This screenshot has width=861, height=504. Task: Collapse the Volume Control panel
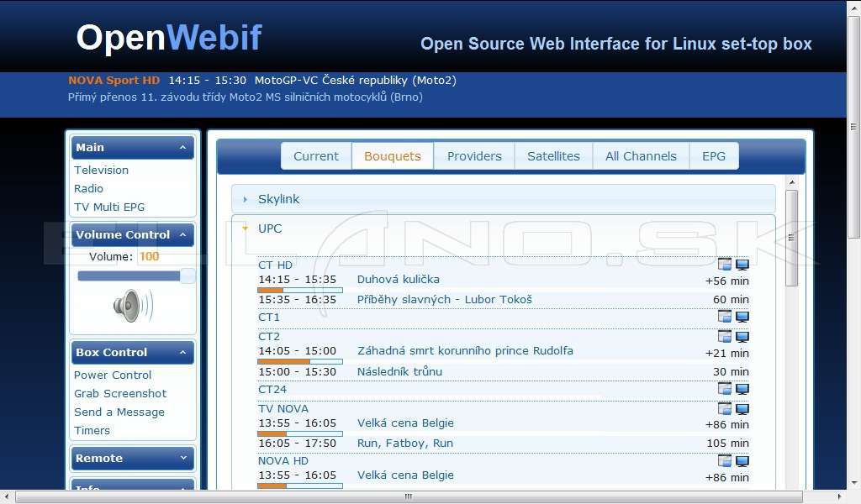(182, 234)
